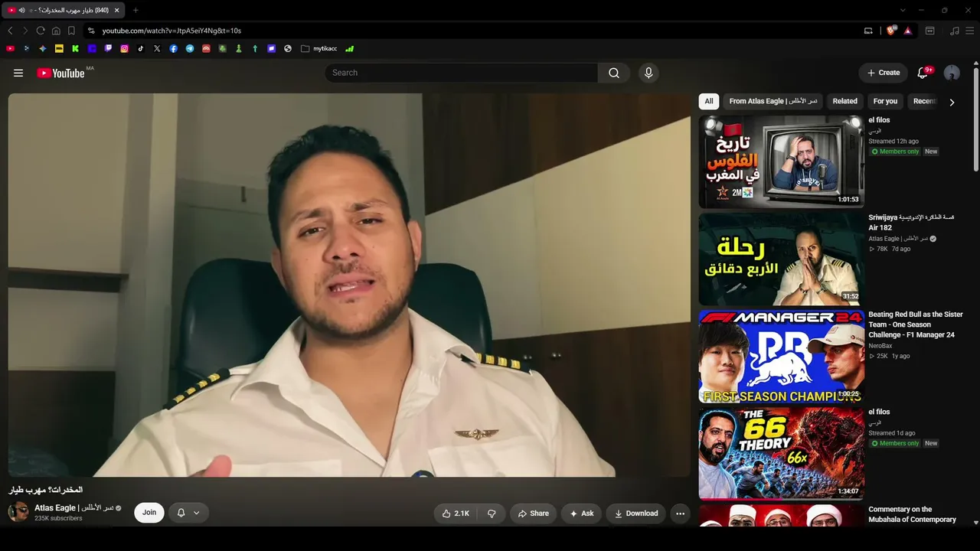Click into the YouTube search field
The image size is (980, 551).
461,73
